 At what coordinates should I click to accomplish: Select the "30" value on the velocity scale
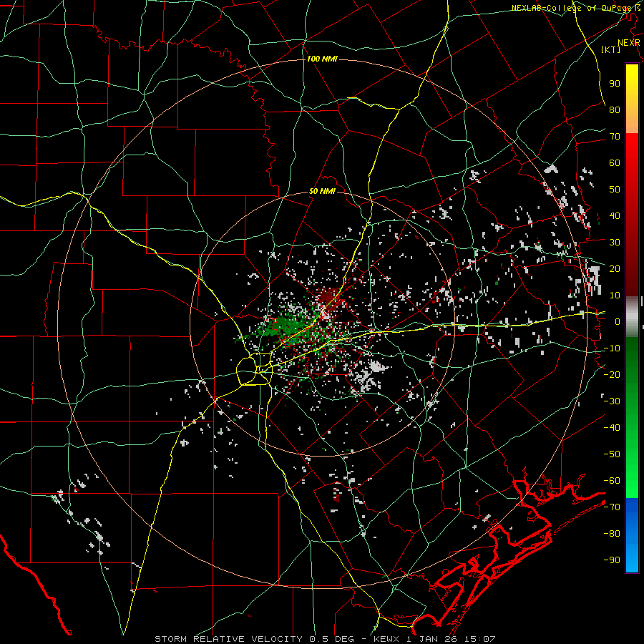tap(615, 243)
